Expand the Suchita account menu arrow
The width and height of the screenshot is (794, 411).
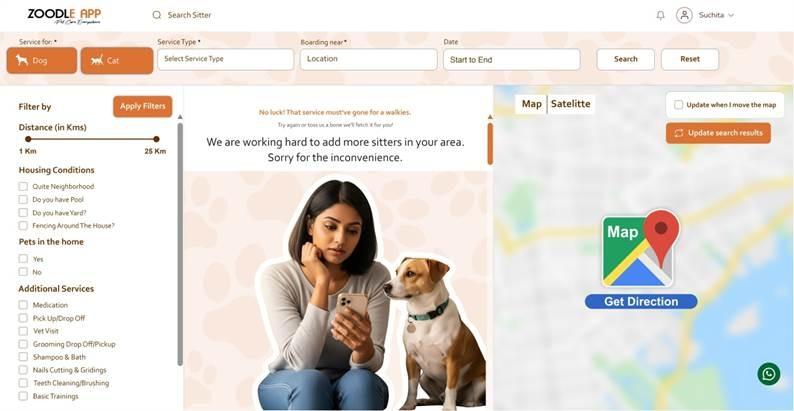point(731,15)
